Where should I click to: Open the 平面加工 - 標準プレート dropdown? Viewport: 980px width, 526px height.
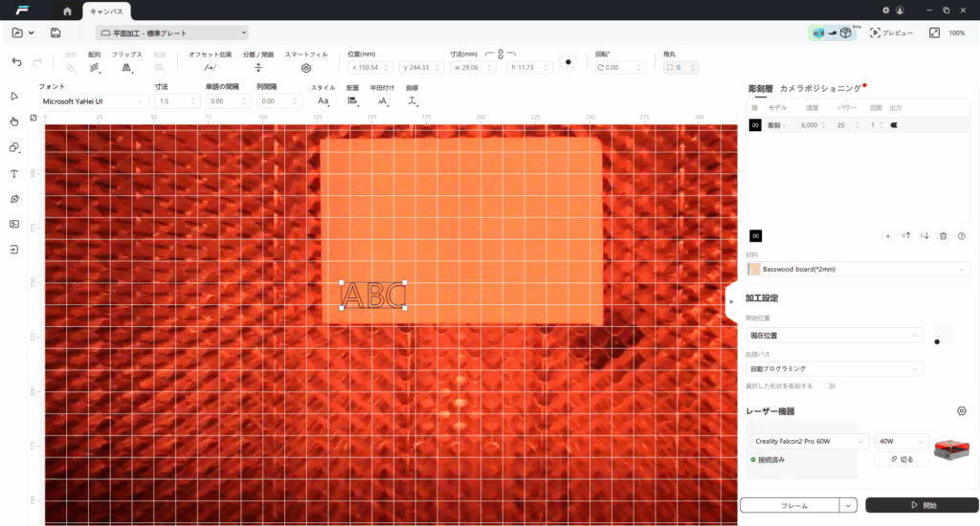172,33
